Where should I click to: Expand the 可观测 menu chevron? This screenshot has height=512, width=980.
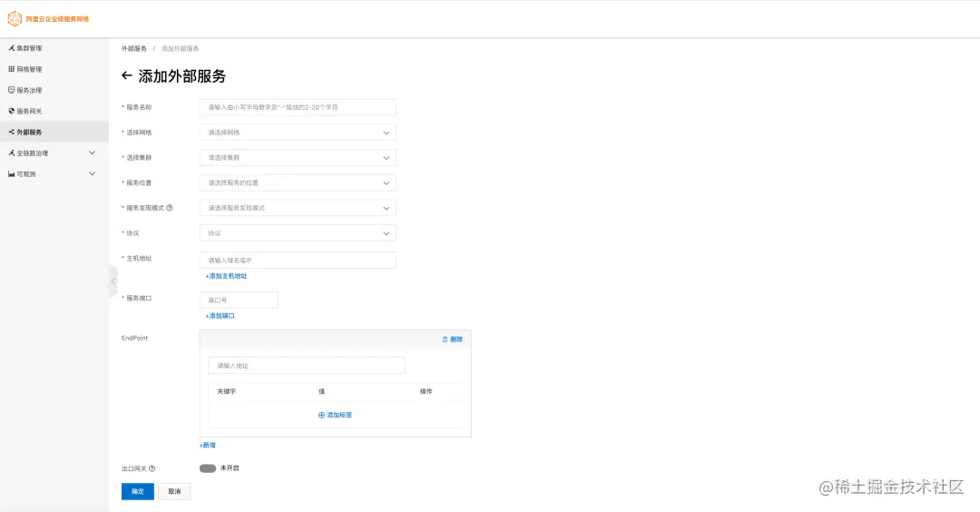pyautogui.click(x=92, y=173)
